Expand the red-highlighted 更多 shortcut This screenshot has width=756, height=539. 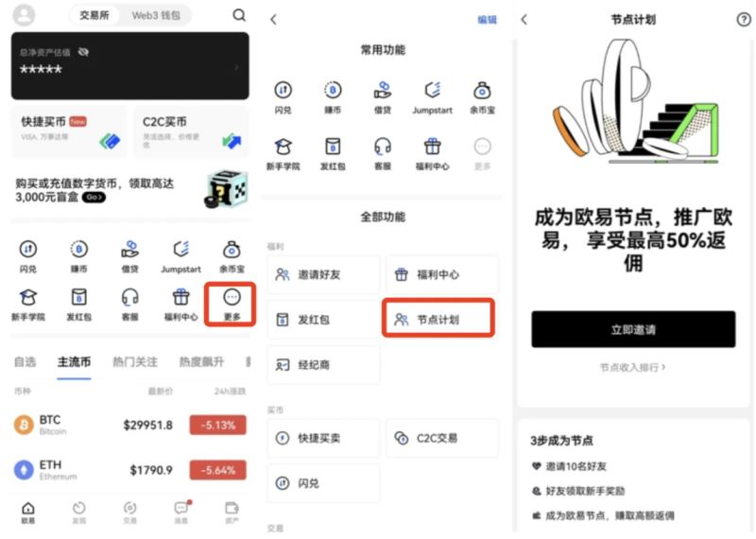point(232,304)
